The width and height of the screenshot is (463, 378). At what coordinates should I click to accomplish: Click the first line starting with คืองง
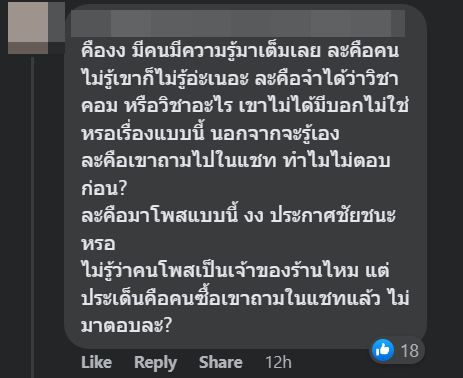tap(240, 51)
